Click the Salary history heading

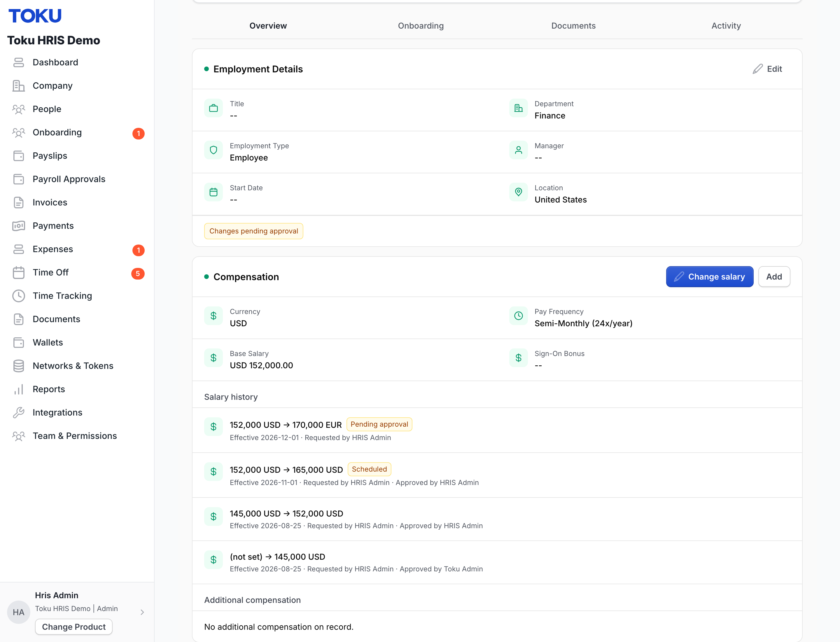(231, 397)
